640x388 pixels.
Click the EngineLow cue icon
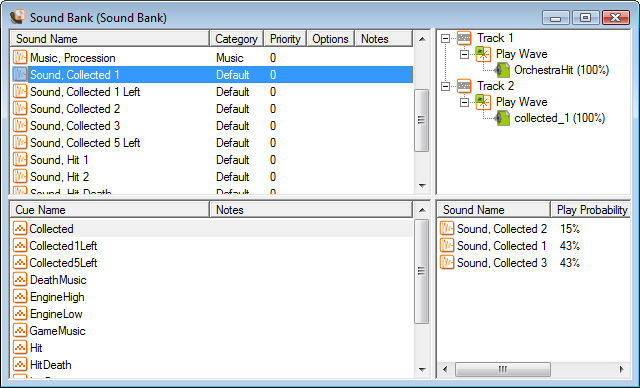(x=20, y=314)
